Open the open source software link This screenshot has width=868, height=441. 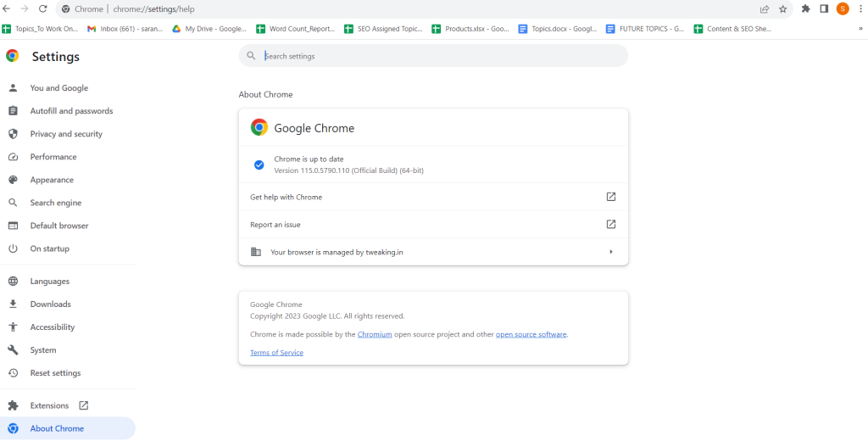(x=531, y=335)
